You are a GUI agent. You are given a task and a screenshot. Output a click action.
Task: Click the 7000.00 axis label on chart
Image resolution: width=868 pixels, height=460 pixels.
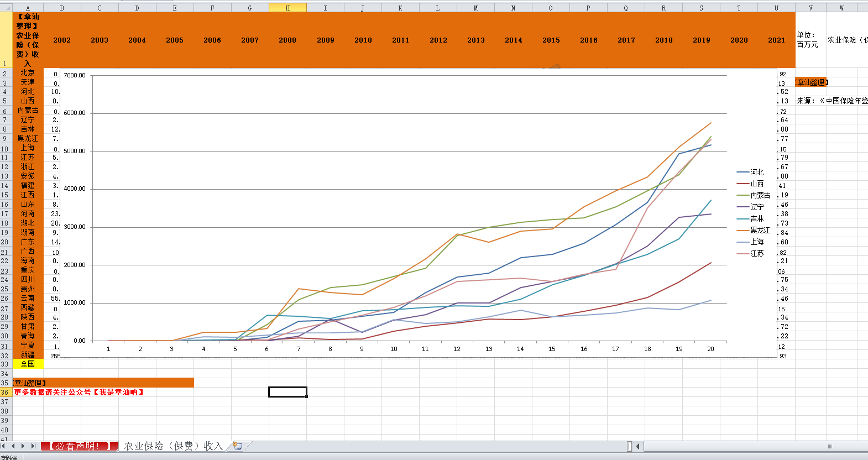[75, 75]
